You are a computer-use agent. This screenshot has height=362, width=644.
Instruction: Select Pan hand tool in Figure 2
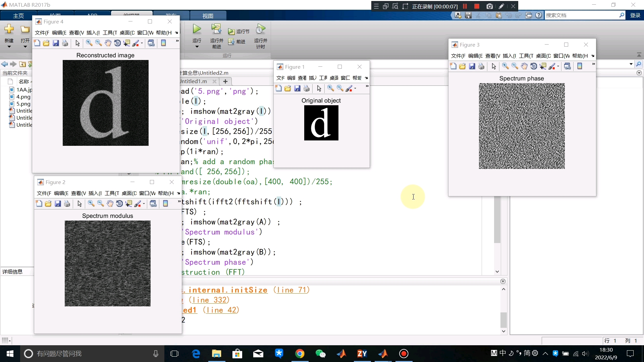point(110,203)
